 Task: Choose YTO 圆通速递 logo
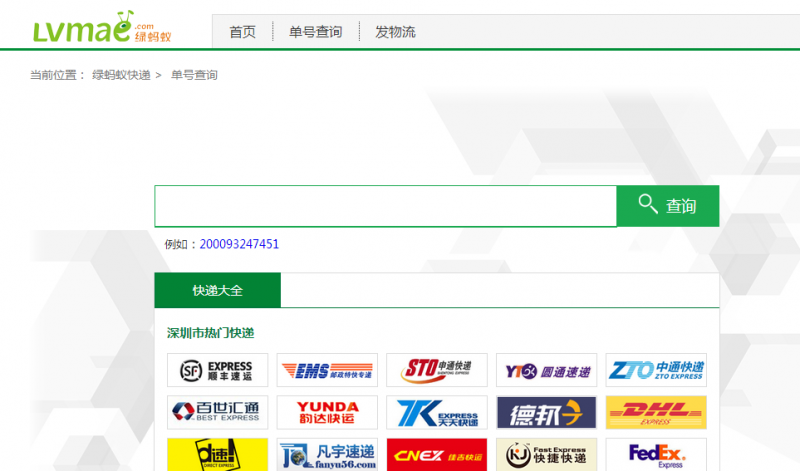[x=546, y=370]
